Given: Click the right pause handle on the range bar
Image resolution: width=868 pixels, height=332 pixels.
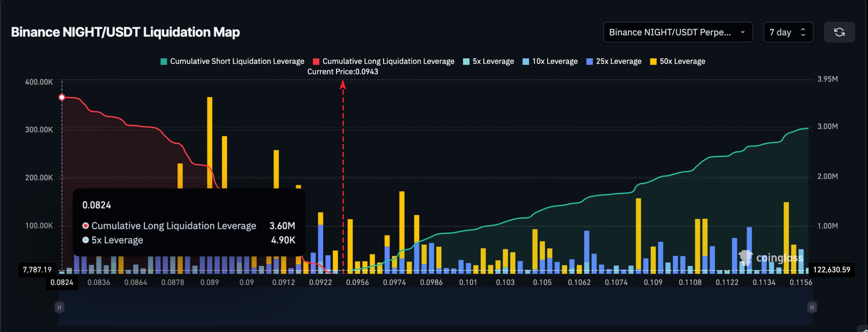Looking at the screenshot, I should pyautogui.click(x=812, y=307).
